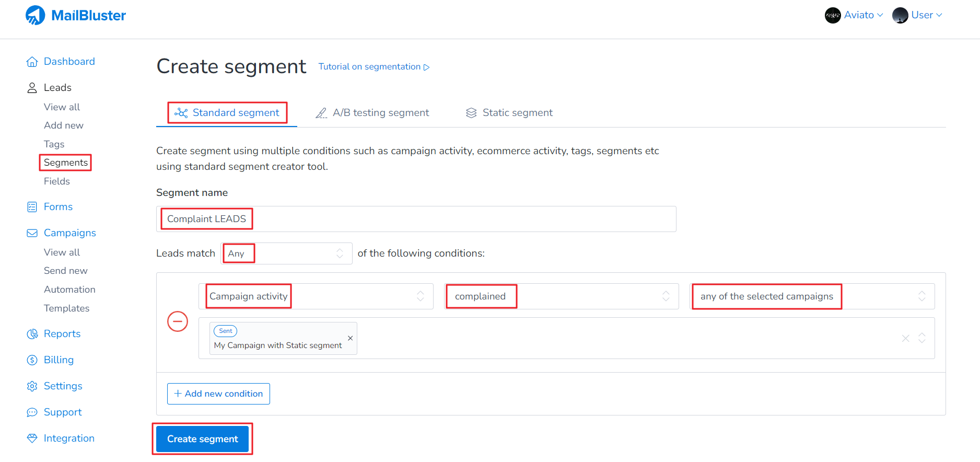Open the Static segment tab
The width and height of the screenshot is (980, 462).
pyautogui.click(x=517, y=112)
